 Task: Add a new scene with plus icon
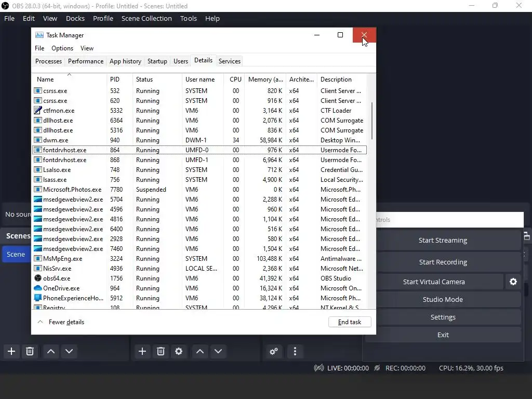coord(11,351)
